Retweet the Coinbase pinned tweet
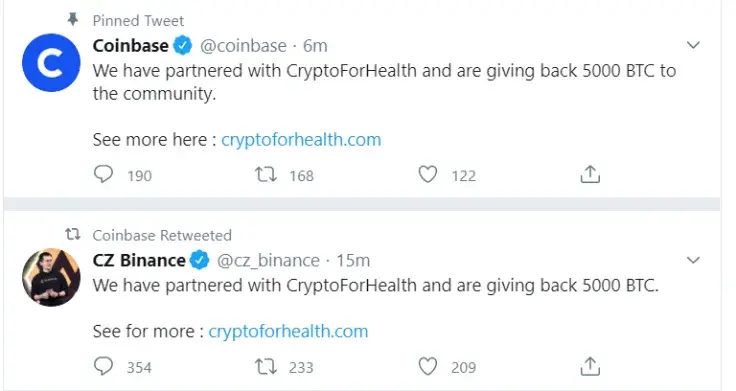 [x=266, y=175]
